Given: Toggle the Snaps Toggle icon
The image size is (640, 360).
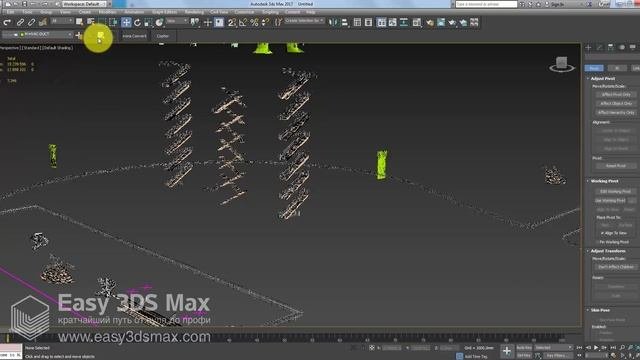Looking at the screenshot, I should (231, 22).
